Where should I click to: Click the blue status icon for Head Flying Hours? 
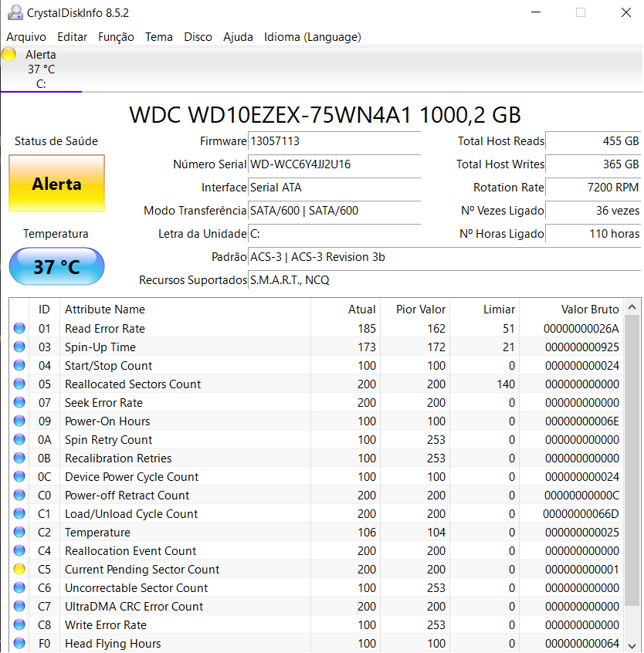click(x=19, y=644)
